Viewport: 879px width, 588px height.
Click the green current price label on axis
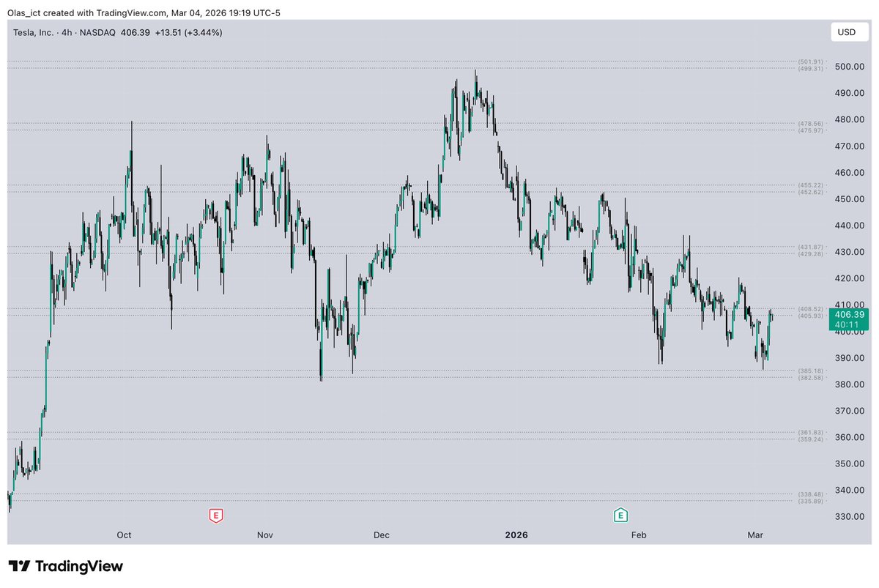[x=848, y=319]
